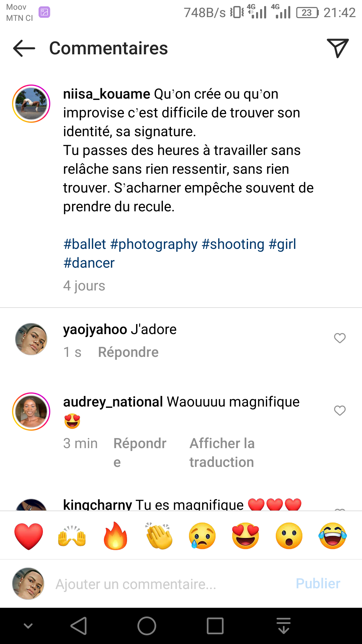Collapse the navigation bar with the chevron
The height and width of the screenshot is (644, 362).
click(x=28, y=626)
